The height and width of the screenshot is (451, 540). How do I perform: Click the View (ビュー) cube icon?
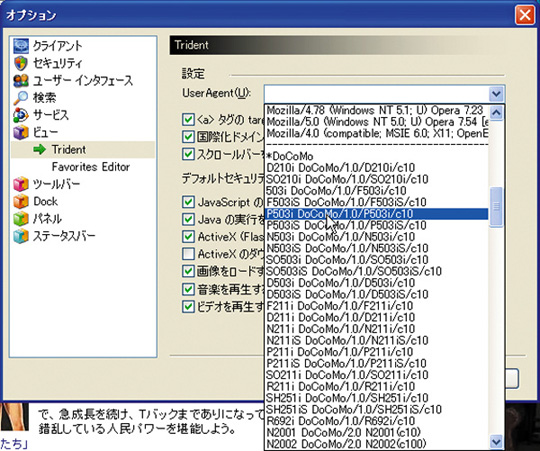coord(21,132)
